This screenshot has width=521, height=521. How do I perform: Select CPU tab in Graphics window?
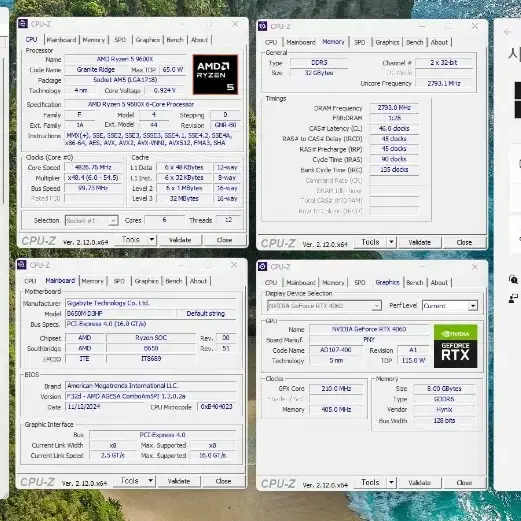coord(271,283)
